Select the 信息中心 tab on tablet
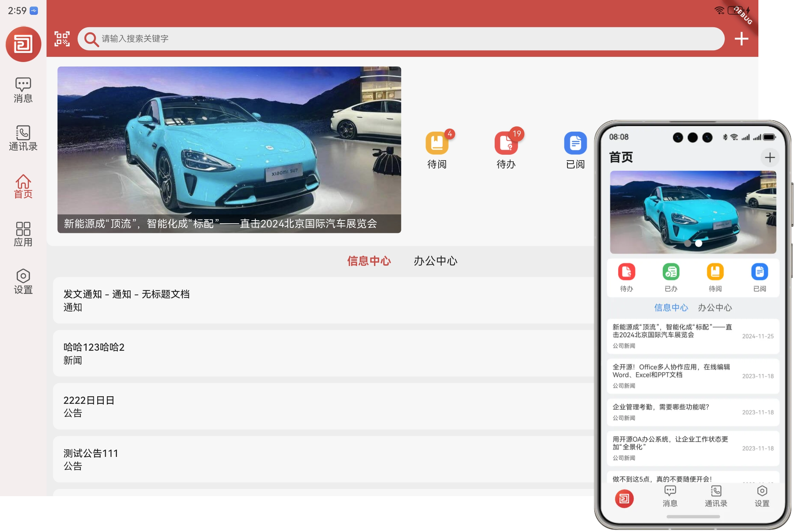This screenshot has width=797, height=532. click(x=369, y=261)
